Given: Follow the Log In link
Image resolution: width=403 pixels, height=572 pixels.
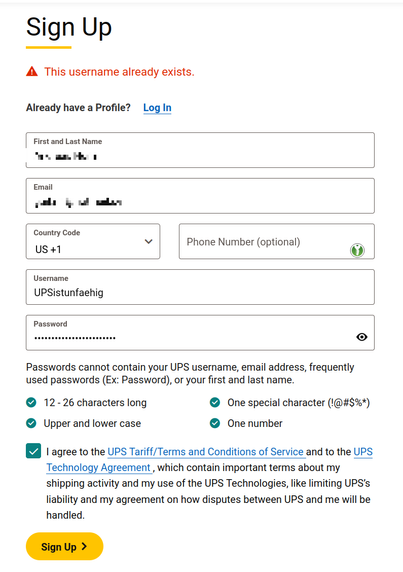Looking at the screenshot, I should (x=157, y=108).
